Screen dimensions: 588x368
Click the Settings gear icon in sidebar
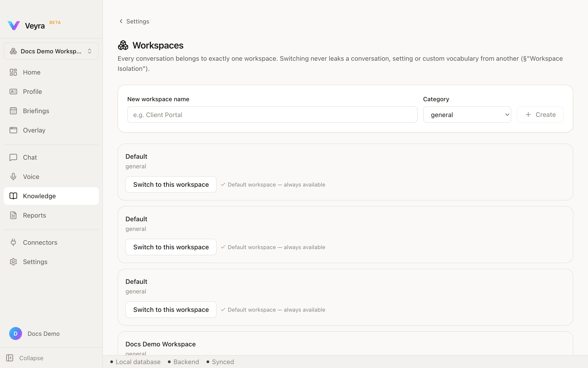(13, 262)
